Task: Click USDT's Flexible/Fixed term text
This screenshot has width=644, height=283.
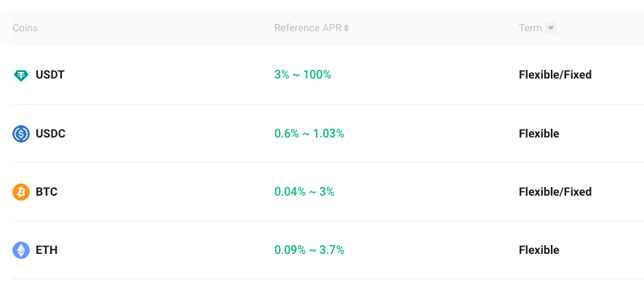Action: [x=555, y=75]
